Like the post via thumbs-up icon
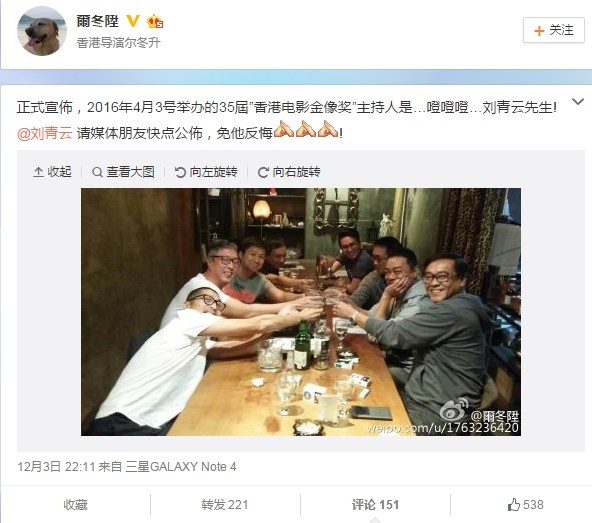 [x=514, y=504]
